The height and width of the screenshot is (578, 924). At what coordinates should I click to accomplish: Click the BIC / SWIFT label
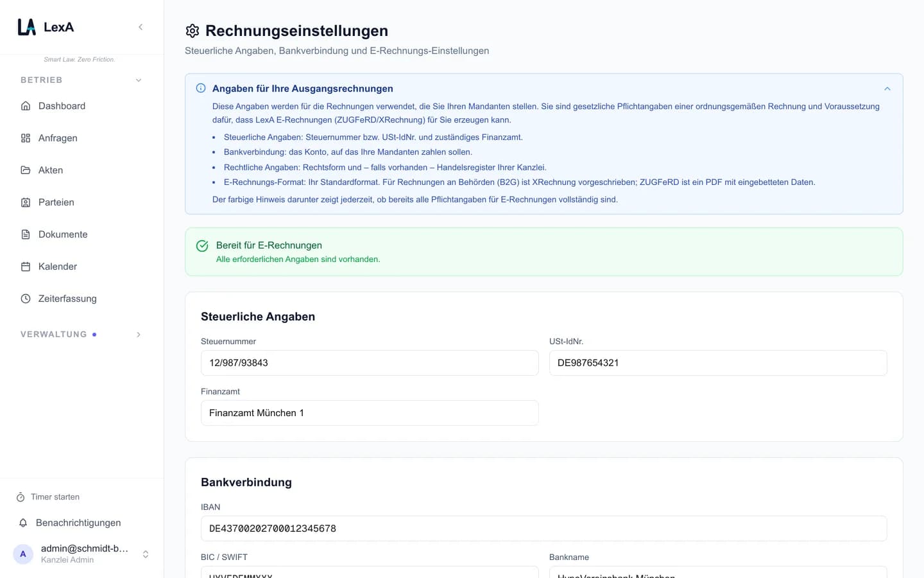(224, 557)
